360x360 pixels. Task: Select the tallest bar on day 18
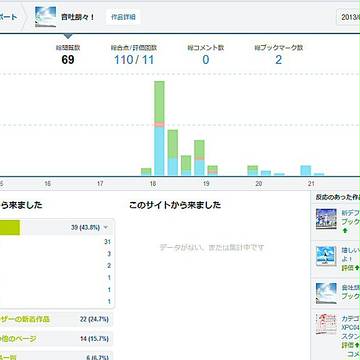(159, 128)
